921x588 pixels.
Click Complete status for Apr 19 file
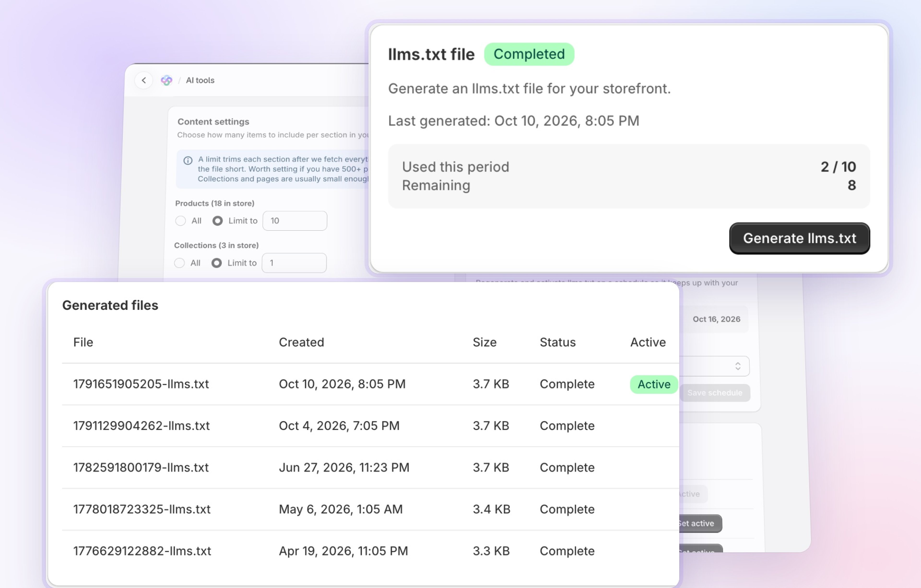click(x=567, y=551)
